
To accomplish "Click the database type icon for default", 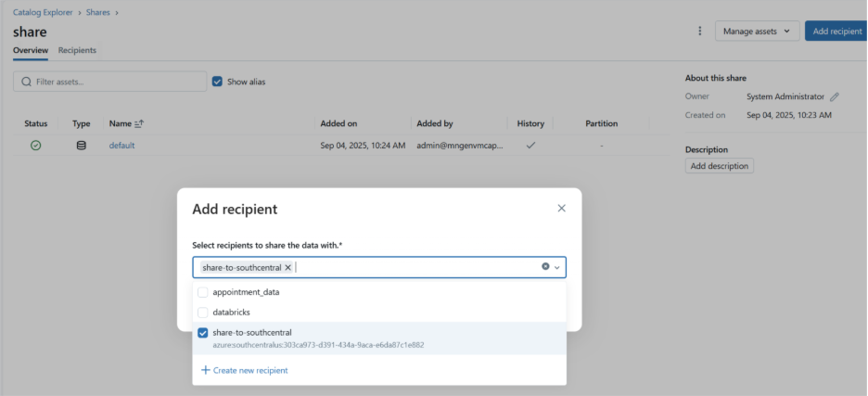I will (82, 145).
